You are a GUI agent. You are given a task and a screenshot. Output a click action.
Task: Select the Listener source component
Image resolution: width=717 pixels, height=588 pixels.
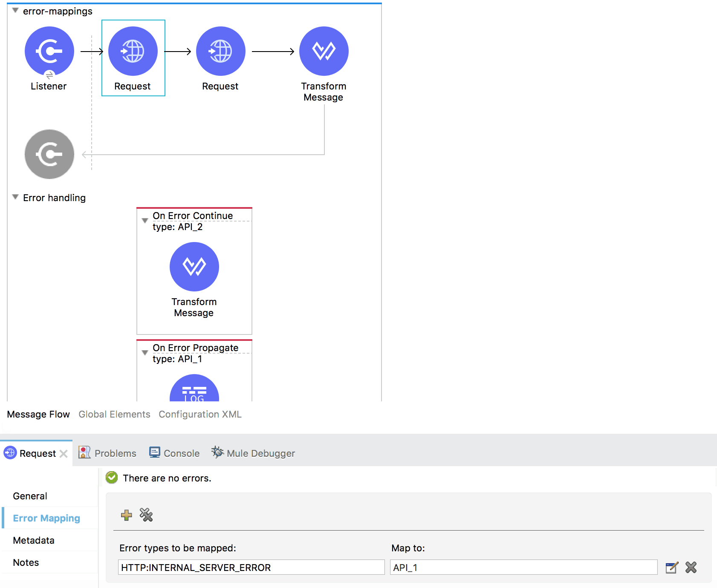pyautogui.click(x=49, y=51)
